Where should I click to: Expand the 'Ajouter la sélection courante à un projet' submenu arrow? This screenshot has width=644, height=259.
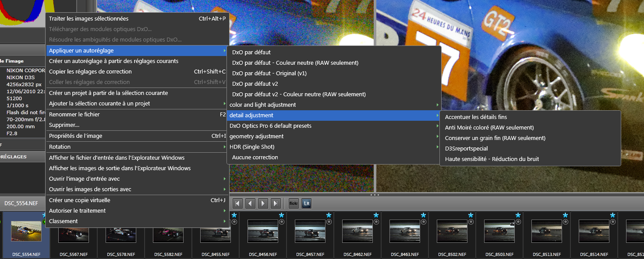[225, 104]
